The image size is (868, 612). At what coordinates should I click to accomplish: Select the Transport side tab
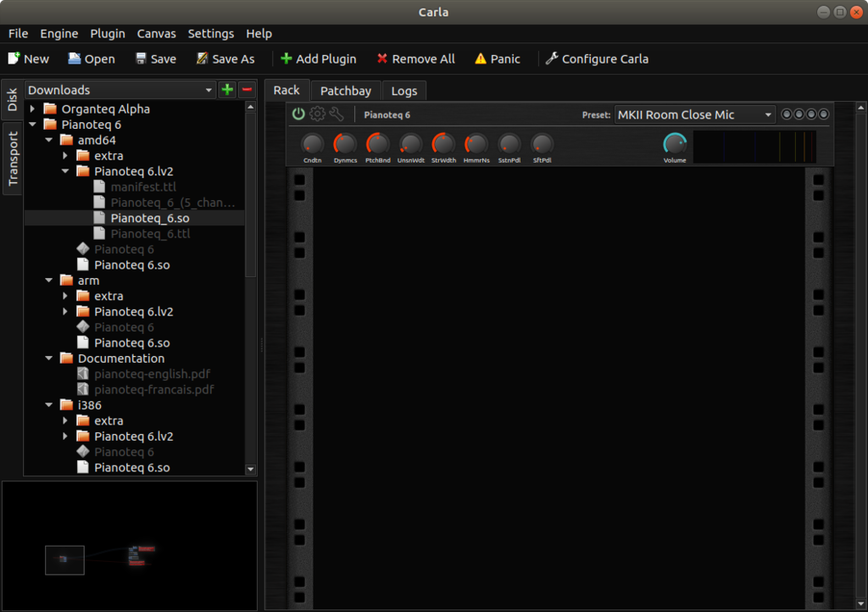[12, 159]
